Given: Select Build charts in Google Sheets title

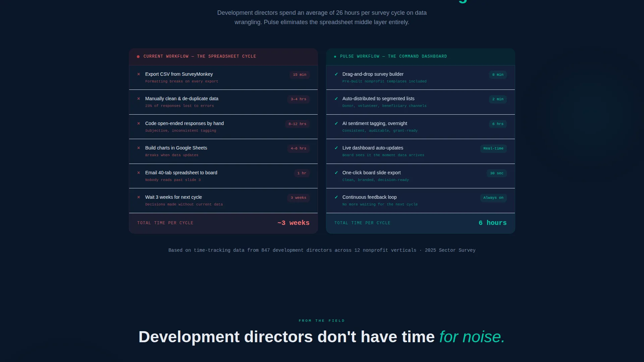Looking at the screenshot, I should point(176,148).
